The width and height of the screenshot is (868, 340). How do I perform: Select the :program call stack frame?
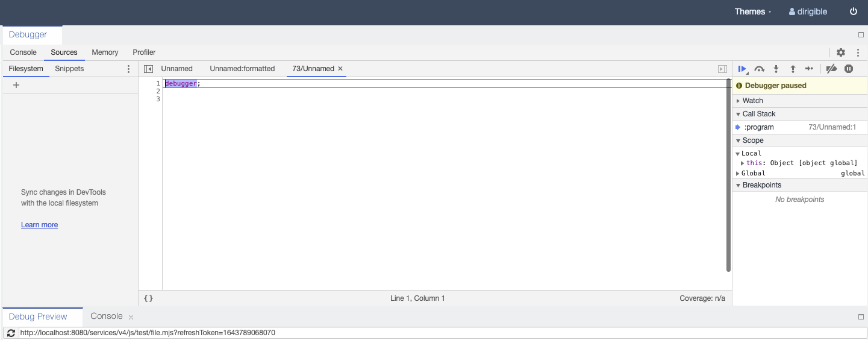(x=800, y=127)
